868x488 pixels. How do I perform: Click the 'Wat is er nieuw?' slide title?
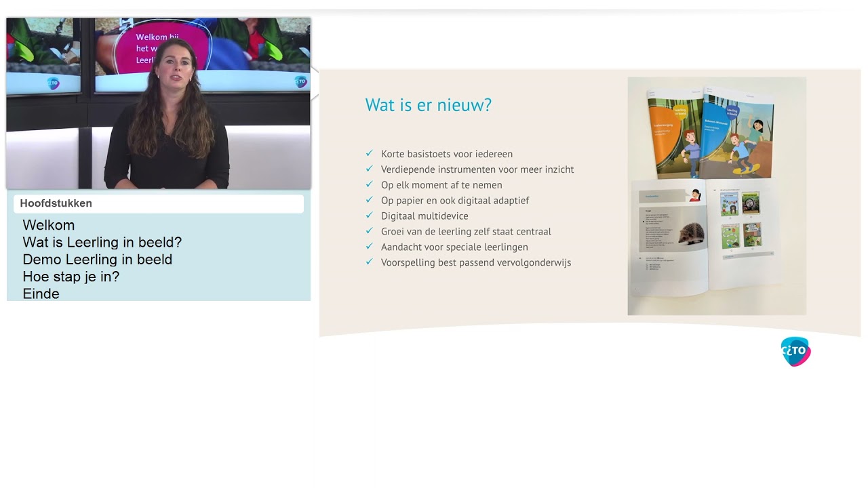point(429,105)
